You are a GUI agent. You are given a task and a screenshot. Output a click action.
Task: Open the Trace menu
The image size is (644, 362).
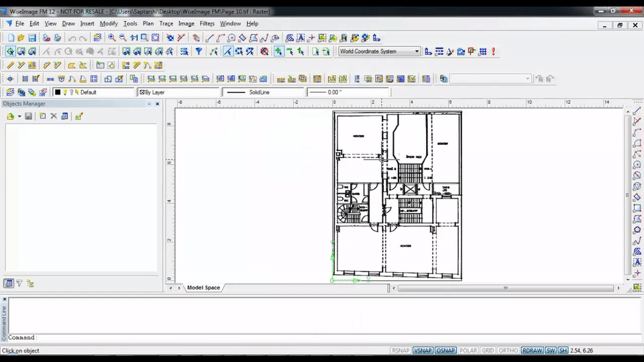coord(166,23)
